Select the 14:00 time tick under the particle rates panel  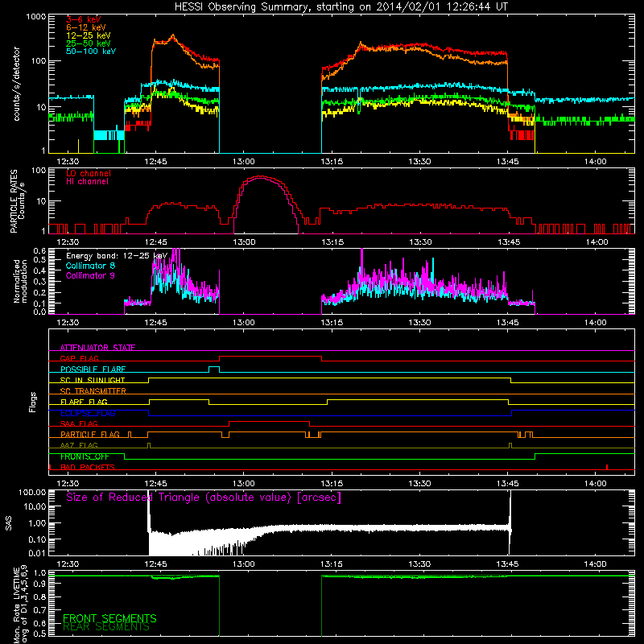pos(596,242)
